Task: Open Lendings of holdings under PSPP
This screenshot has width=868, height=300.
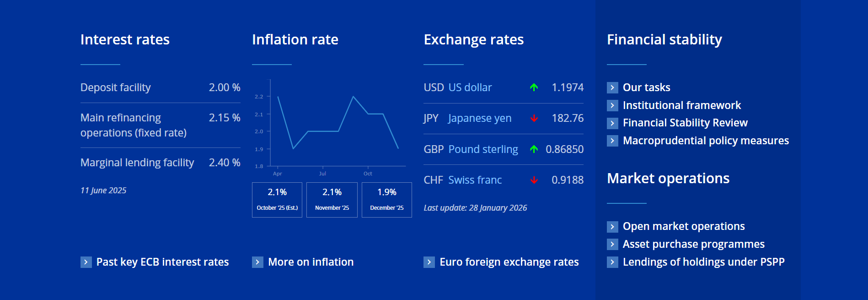Action: pyautogui.click(x=703, y=262)
